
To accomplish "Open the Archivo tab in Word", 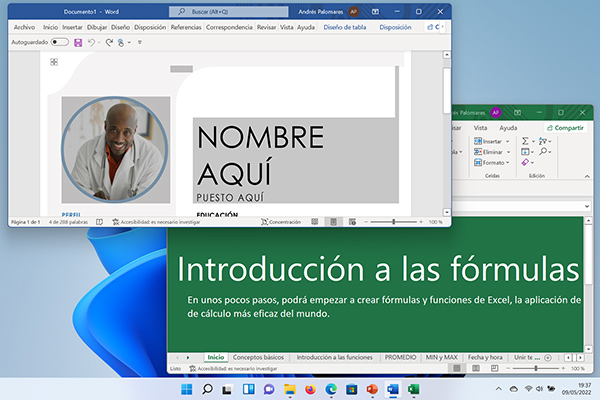I will (24, 27).
